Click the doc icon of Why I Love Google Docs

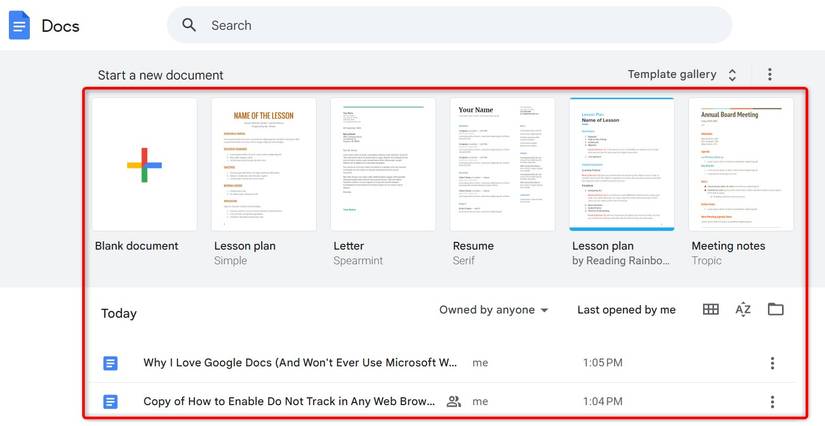(x=111, y=363)
